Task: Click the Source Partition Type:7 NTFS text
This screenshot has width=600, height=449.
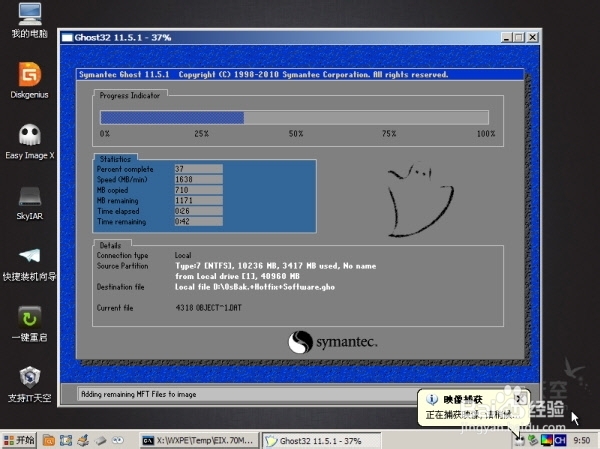Action: coord(276,266)
